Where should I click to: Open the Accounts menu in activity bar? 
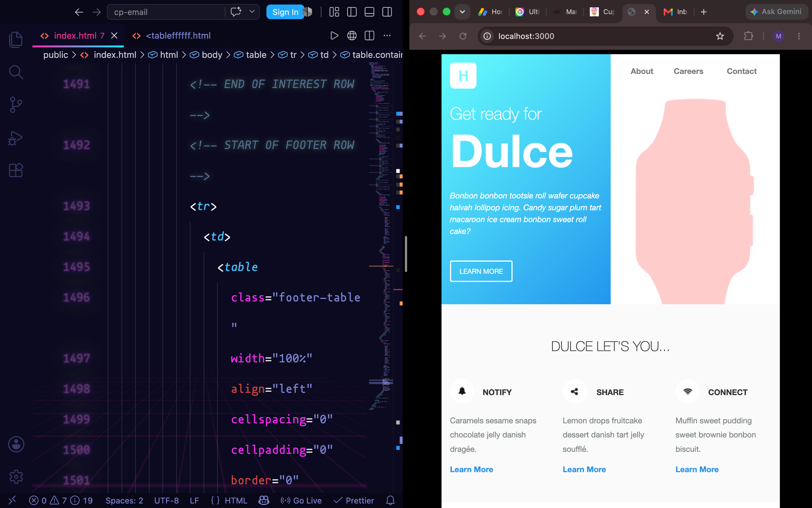coord(16,444)
